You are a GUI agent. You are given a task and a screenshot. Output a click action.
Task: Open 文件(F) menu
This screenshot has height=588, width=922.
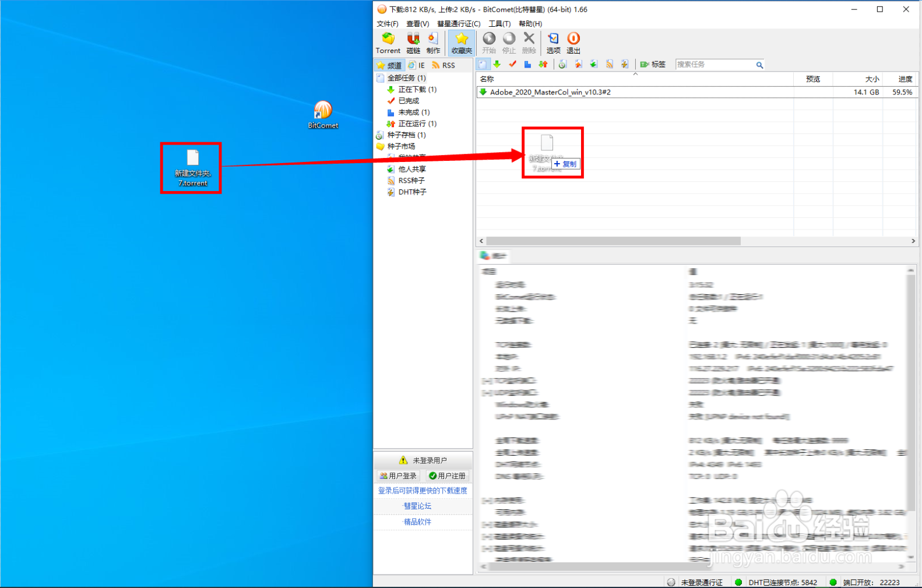[388, 23]
